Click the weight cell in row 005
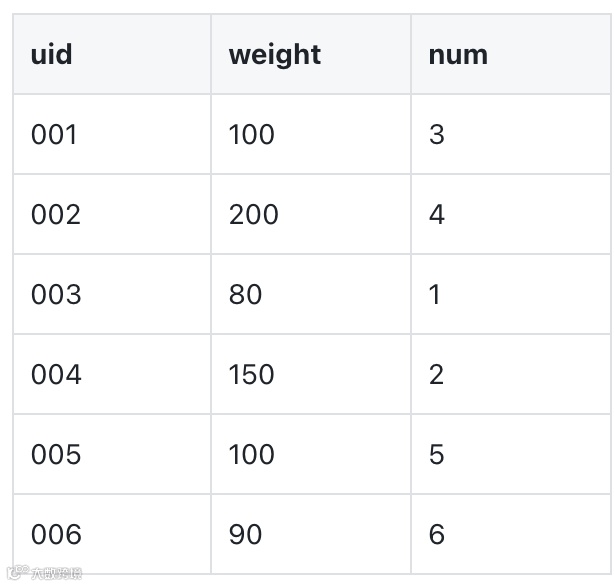Image resolution: width=614 pixels, height=586 pixels. pyautogui.click(x=251, y=454)
